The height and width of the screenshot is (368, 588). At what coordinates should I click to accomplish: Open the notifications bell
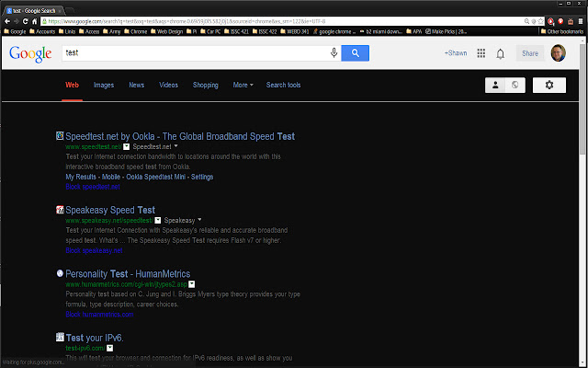click(x=501, y=53)
